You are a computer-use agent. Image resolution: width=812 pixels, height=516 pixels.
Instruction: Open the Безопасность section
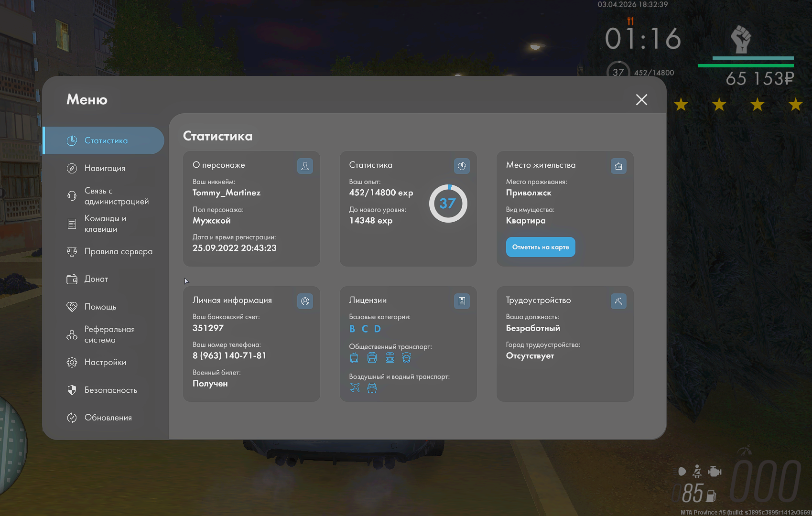click(110, 390)
